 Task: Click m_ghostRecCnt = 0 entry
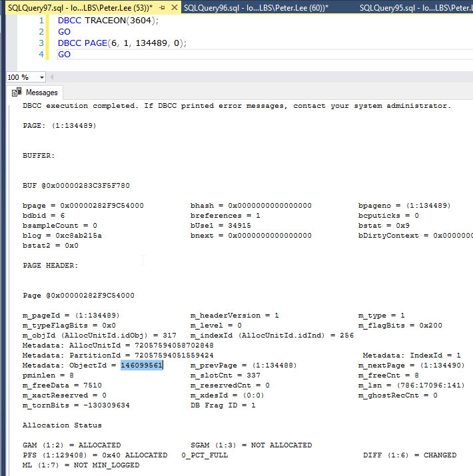point(398,395)
